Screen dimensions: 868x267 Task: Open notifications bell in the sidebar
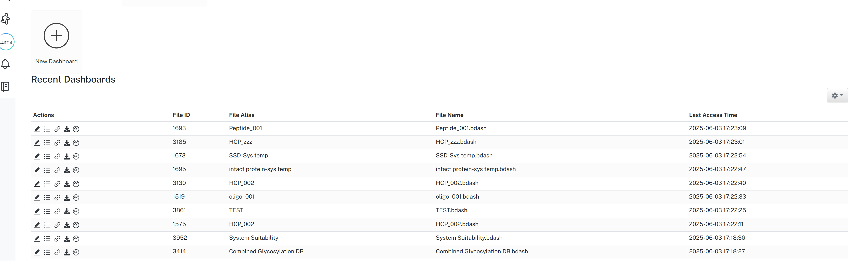coord(5,64)
